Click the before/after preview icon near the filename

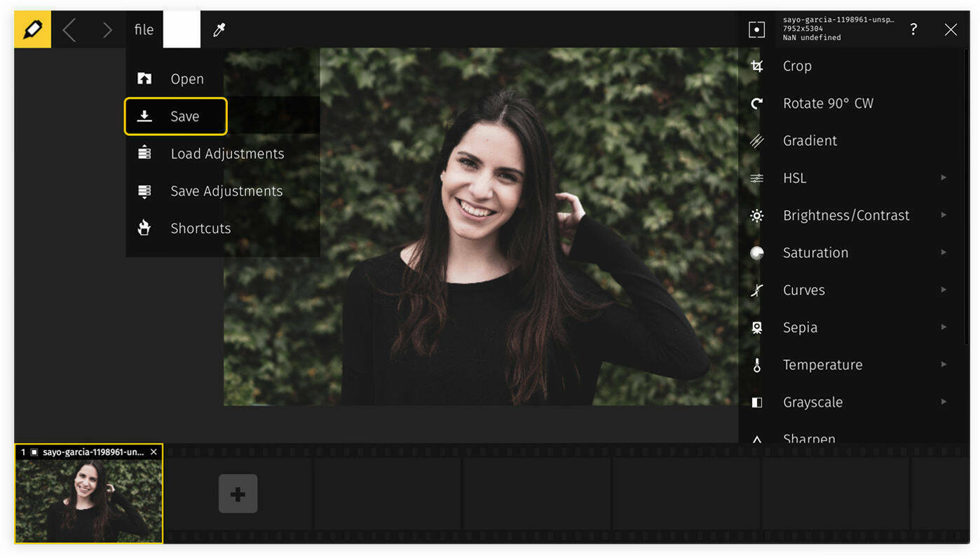click(x=757, y=29)
